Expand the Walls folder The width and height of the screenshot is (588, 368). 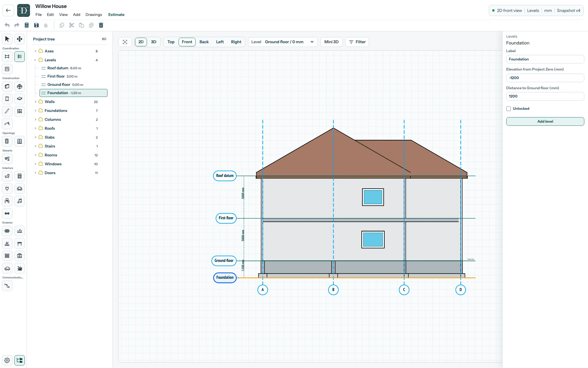[36, 102]
